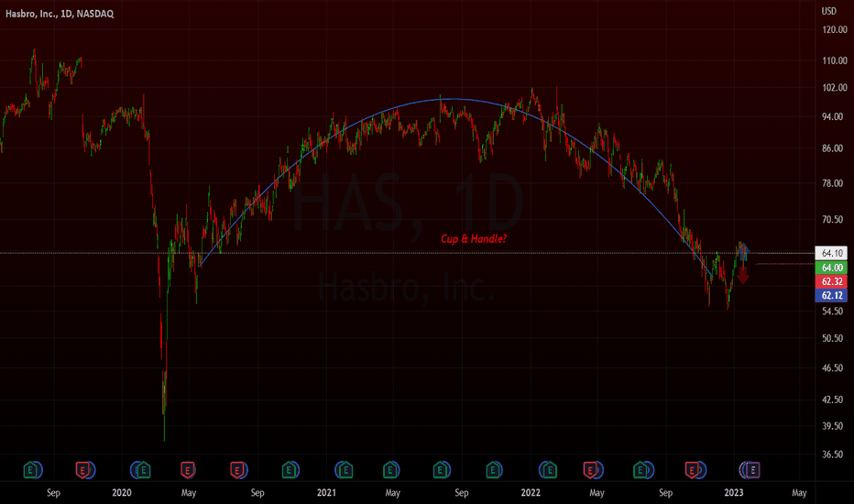The height and width of the screenshot is (504, 854).
Task: Open the green earnings marker nearest the 2021 label
Action: 345,470
